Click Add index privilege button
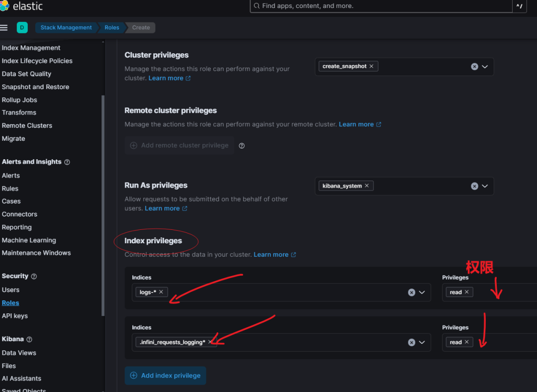The image size is (537, 392). [x=166, y=376]
